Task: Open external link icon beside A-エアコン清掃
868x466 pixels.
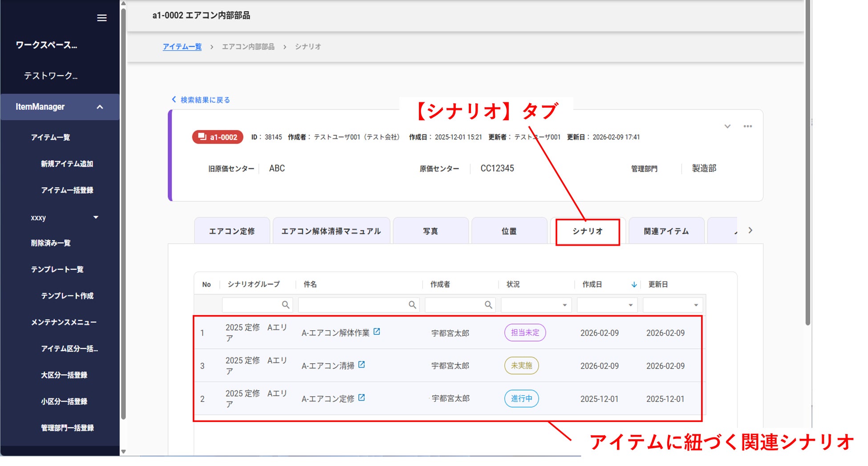Action: pos(361,365)
